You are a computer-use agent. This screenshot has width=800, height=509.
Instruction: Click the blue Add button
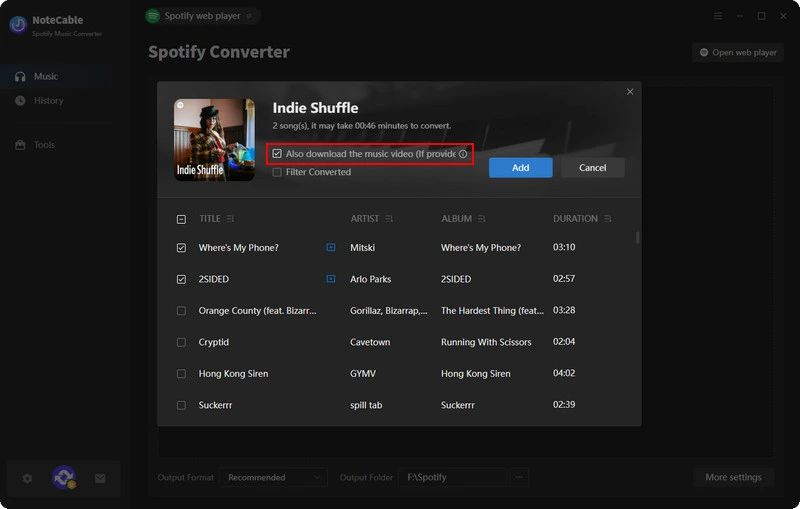(x=520, y=168)
